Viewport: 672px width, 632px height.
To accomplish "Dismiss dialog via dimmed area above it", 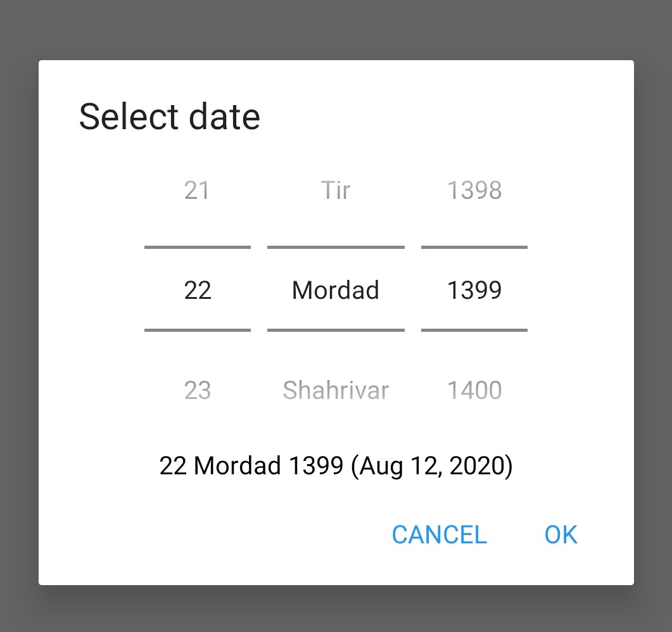I will (336, 28).
